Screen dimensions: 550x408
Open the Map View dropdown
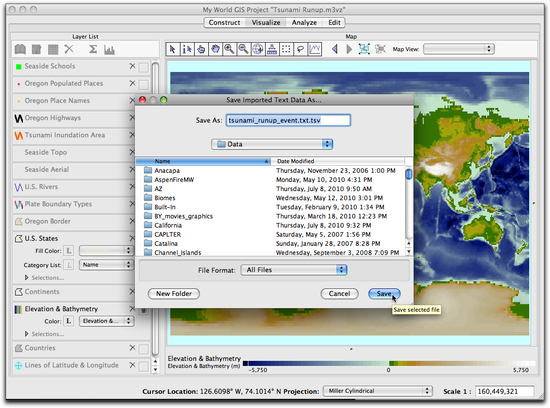coord(459,49)
